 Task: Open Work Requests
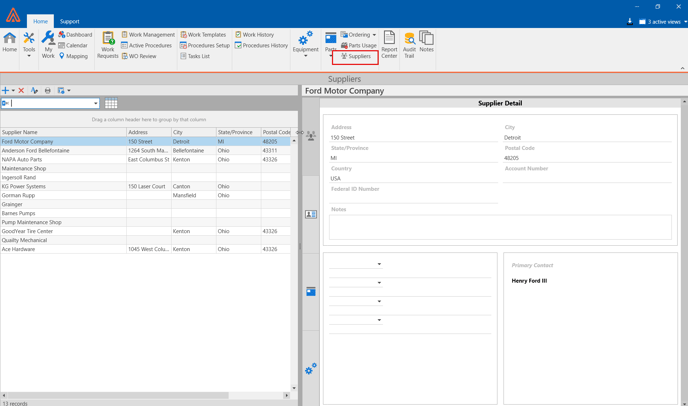(108, 45)
